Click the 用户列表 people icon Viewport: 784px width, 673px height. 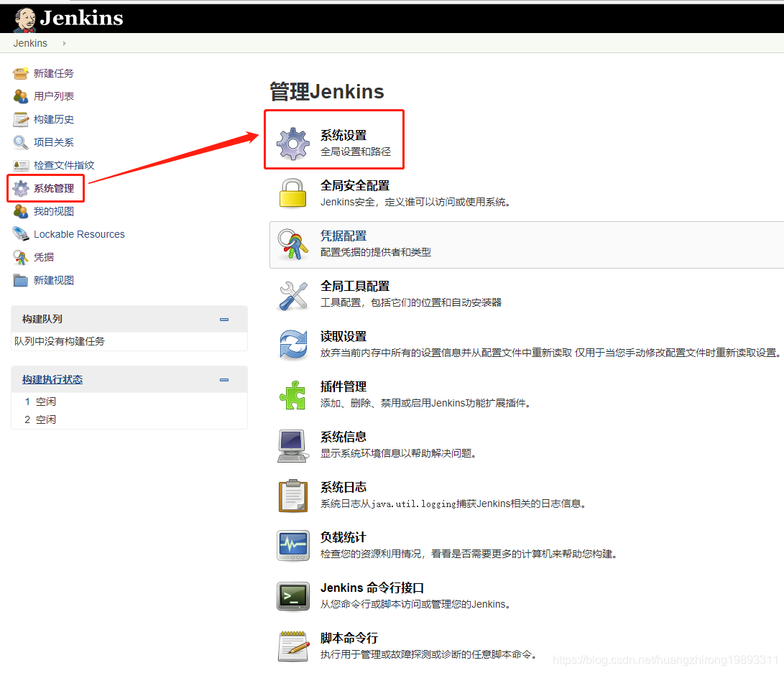click(x=21, y=96)
